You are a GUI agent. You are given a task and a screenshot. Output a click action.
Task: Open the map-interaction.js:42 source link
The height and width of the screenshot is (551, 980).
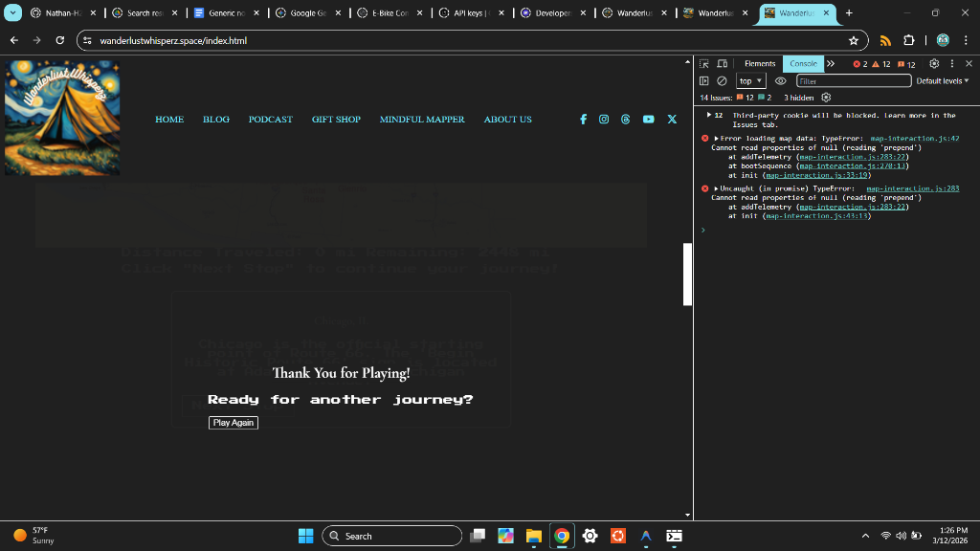point(914,139)
